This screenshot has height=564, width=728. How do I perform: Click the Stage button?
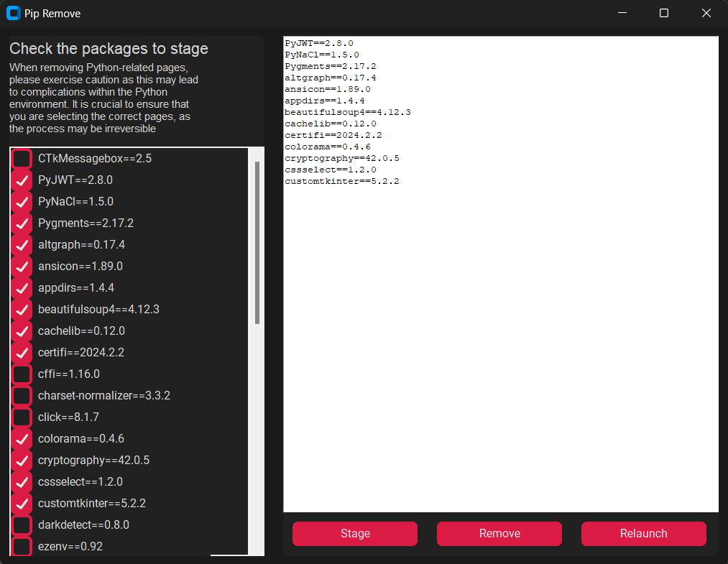pyautogui.click(x=355, y=534)
